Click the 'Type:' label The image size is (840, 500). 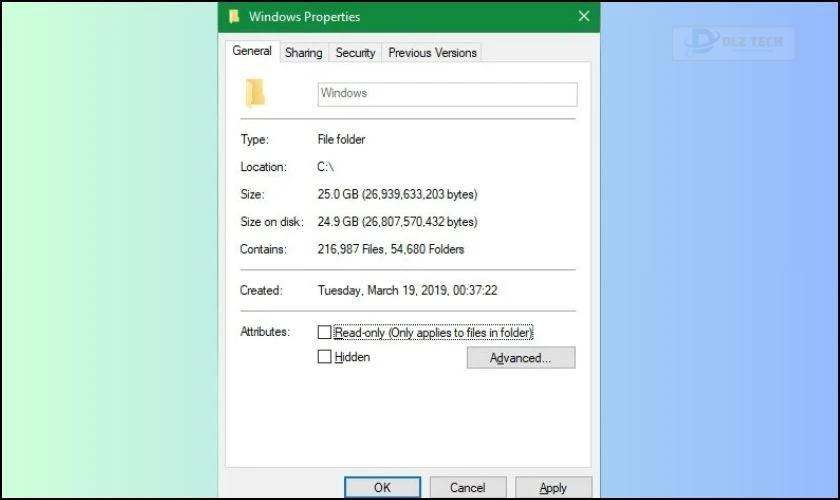(x=254, y=139)
